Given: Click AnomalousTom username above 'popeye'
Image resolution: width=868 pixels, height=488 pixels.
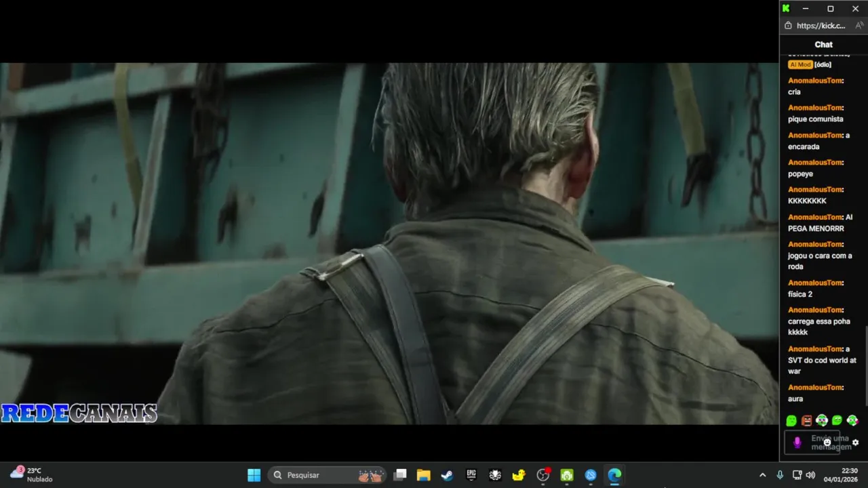Looking at the screenshot, I should pos(816,163).
